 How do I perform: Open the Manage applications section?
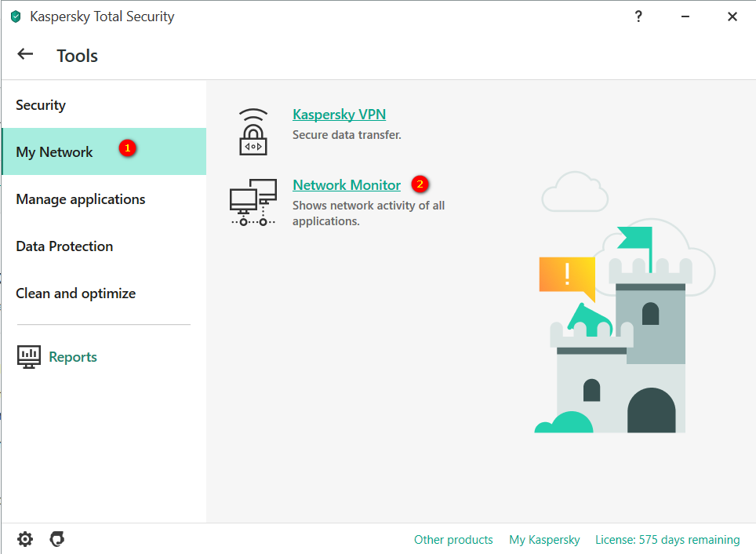point(104,199)
